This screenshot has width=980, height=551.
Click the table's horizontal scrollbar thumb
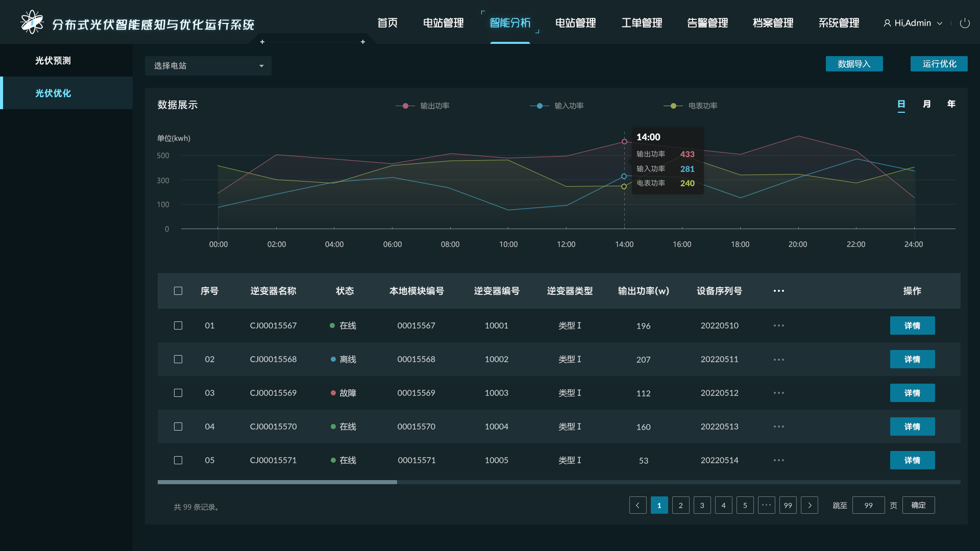[277, 482]
